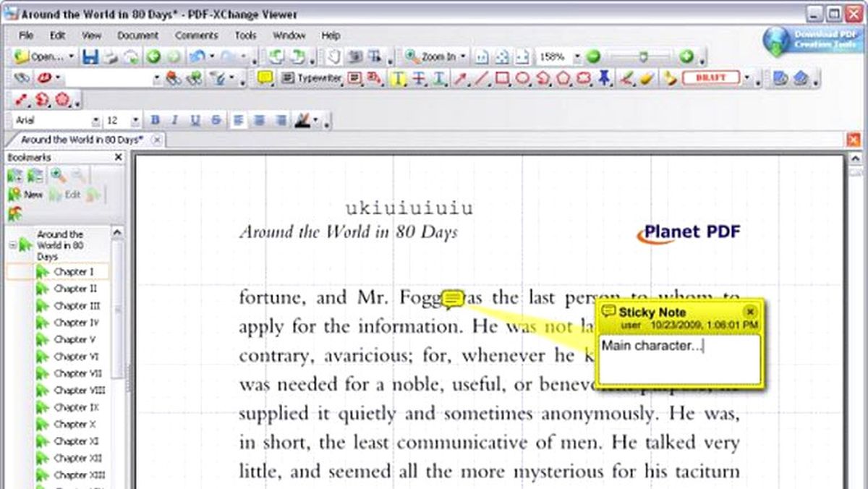Select Chapter VII bookmark

(x=78, y=373)
